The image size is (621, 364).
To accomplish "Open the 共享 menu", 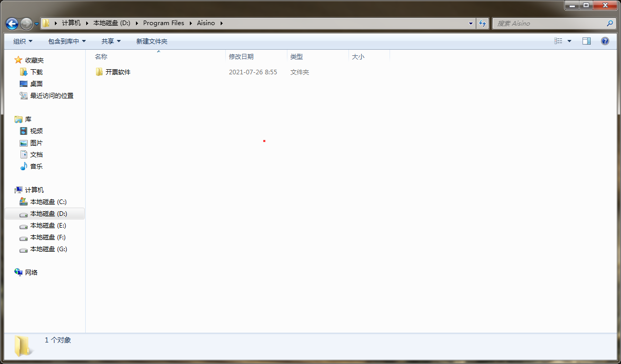I will click(x=111, y=41).
